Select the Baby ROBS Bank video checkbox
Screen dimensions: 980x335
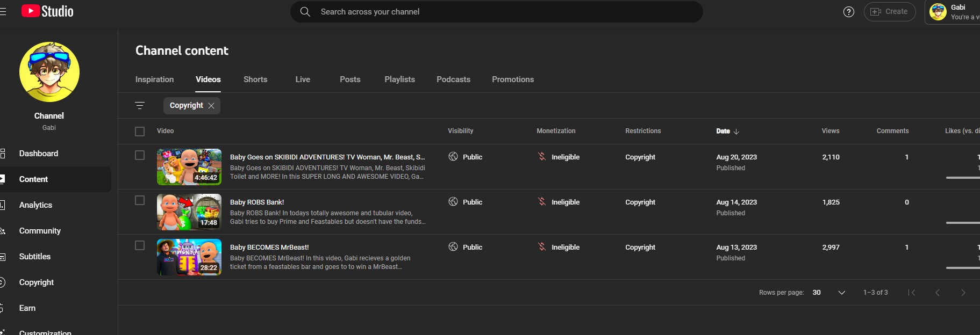click(x=140, y=200)
